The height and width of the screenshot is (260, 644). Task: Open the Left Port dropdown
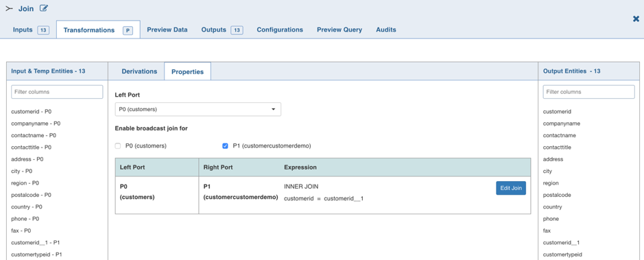[x=198, y=109]
